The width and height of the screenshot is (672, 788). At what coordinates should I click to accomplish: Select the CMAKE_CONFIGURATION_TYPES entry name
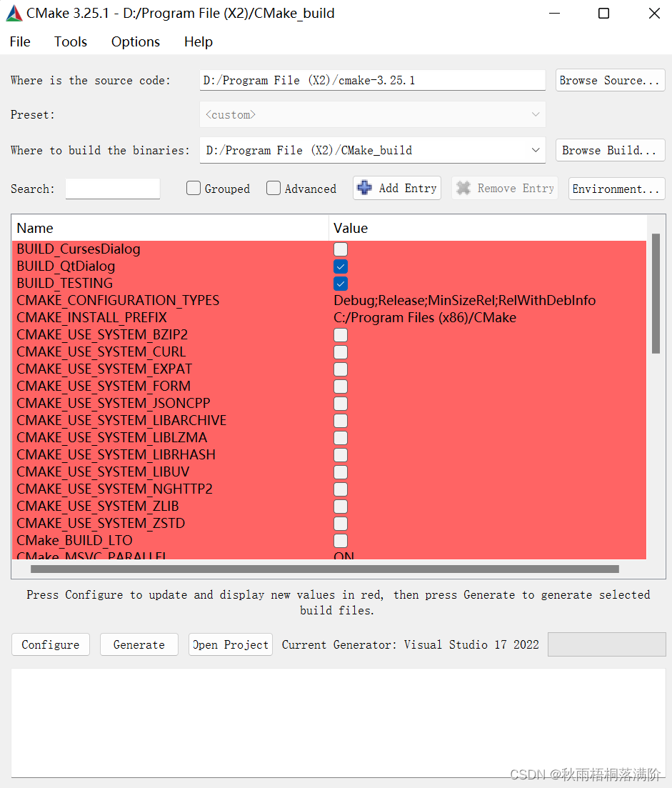pyautogui.click(x=118, y=301)
